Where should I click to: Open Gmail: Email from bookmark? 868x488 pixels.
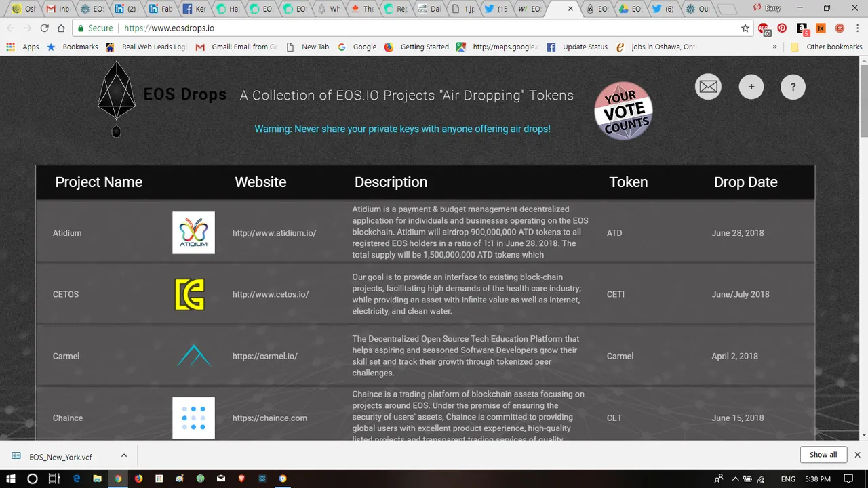tap(237, 47)
